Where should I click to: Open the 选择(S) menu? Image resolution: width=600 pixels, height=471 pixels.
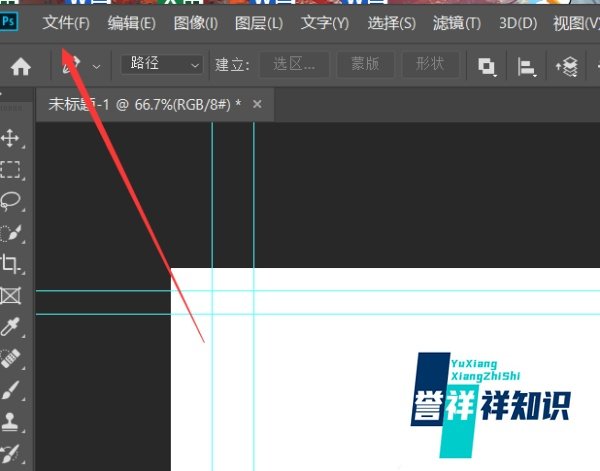tap(391, 23)
